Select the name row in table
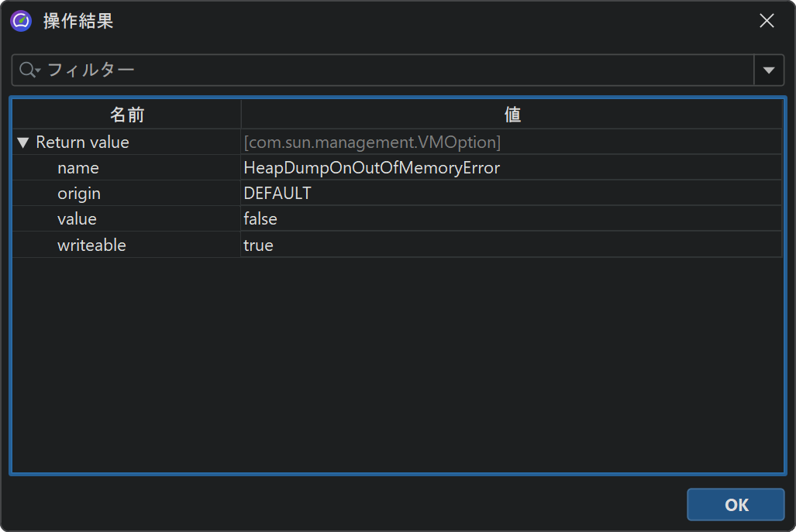The width and height of the screenshot is (796, 532). (78, 168)
